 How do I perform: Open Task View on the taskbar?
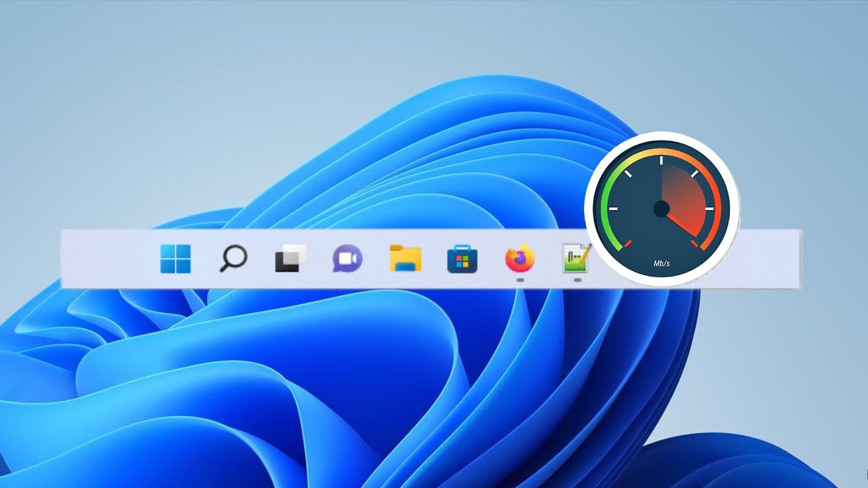(290, 258)
